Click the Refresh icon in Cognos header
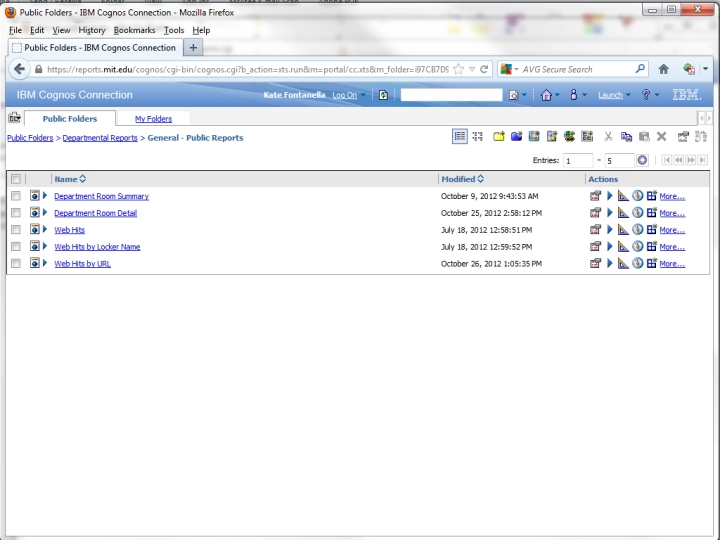This screenshot has width=720, height=540. pyautogui.click(x=383, y=95)
